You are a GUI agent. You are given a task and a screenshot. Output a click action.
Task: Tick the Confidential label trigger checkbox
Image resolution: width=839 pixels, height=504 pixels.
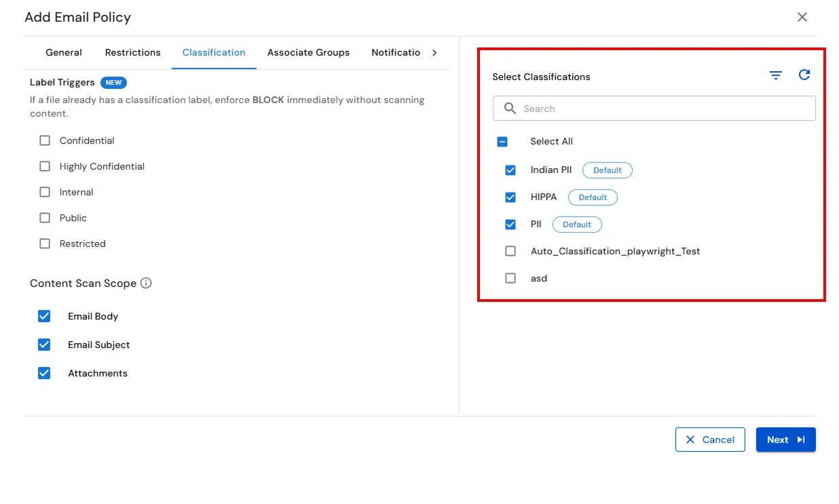(x=45, y=140)
